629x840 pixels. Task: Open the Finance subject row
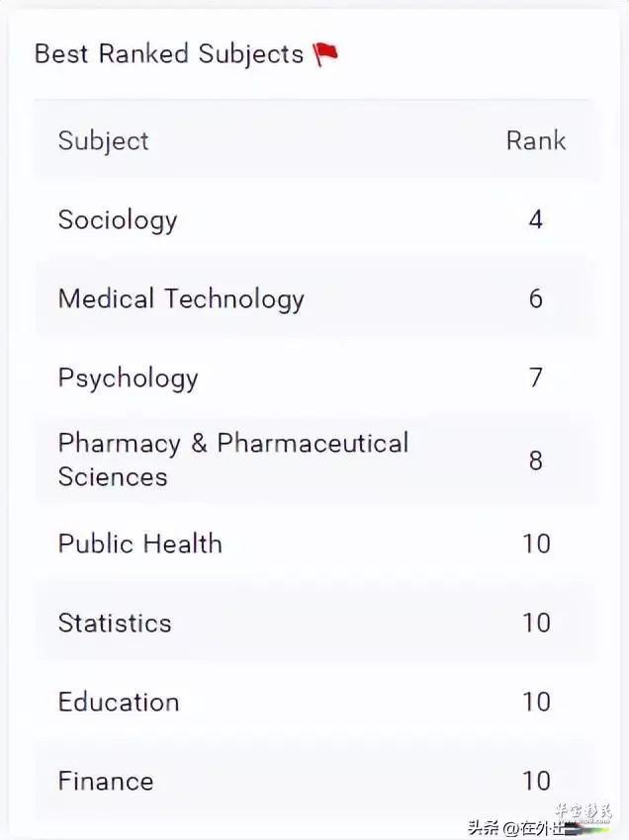315,781
